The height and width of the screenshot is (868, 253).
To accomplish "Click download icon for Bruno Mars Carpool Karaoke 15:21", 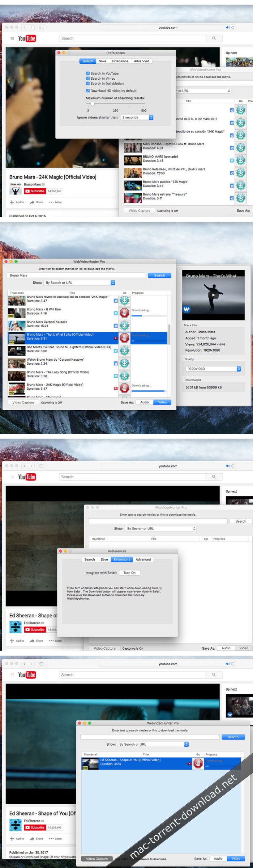I will point(125,325).
